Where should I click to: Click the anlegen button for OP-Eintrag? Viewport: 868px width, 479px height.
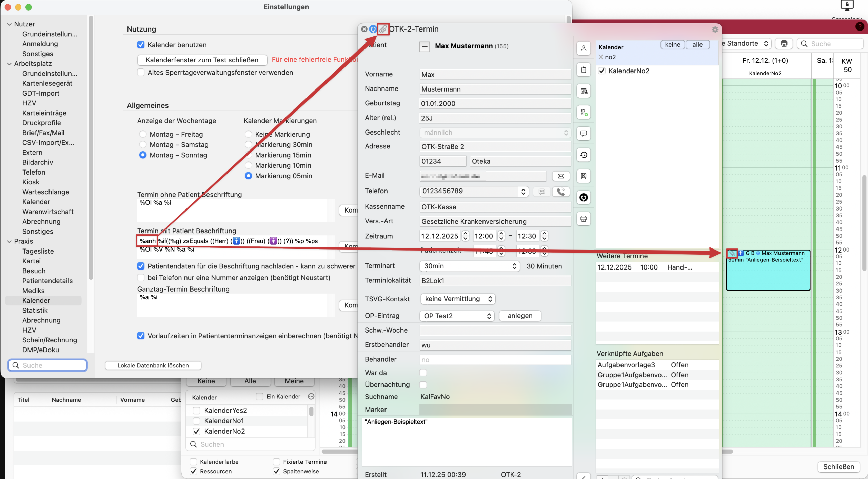pos(520,316)
